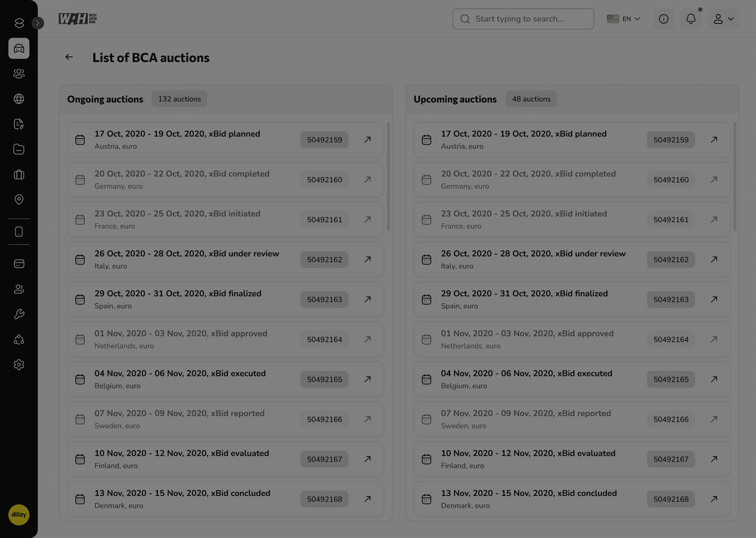The width and height of the screenshot is (756, 538).
Task: Open the EN language dropdown
Action: click(x=623, y=19)
